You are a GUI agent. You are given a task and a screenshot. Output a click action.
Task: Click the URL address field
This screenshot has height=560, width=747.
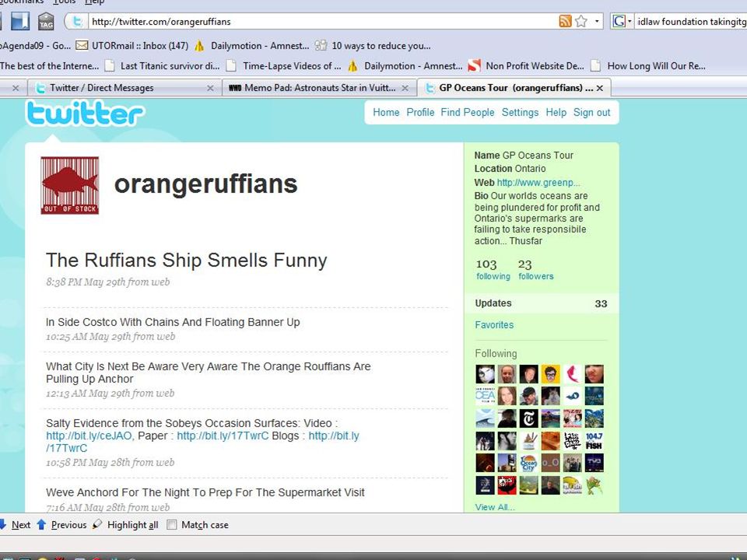tap(322, 22)
